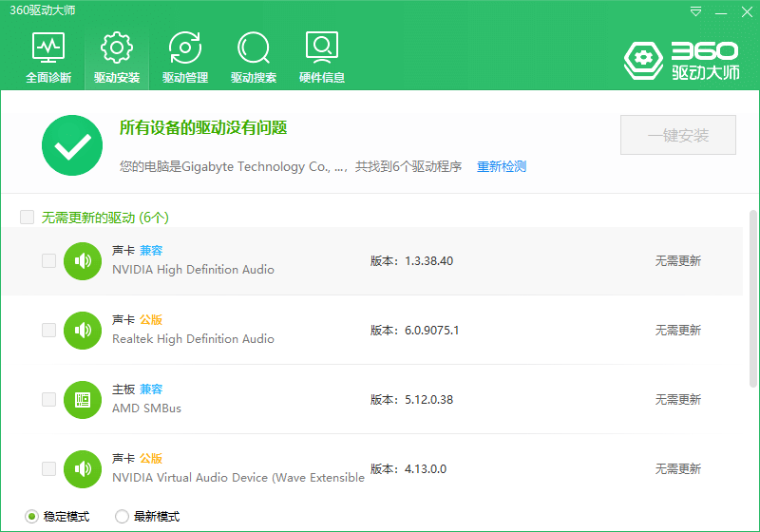Select the 稳定模式 stable mode radio button
This screenshot has height=532, width=760.
point(31,517)
